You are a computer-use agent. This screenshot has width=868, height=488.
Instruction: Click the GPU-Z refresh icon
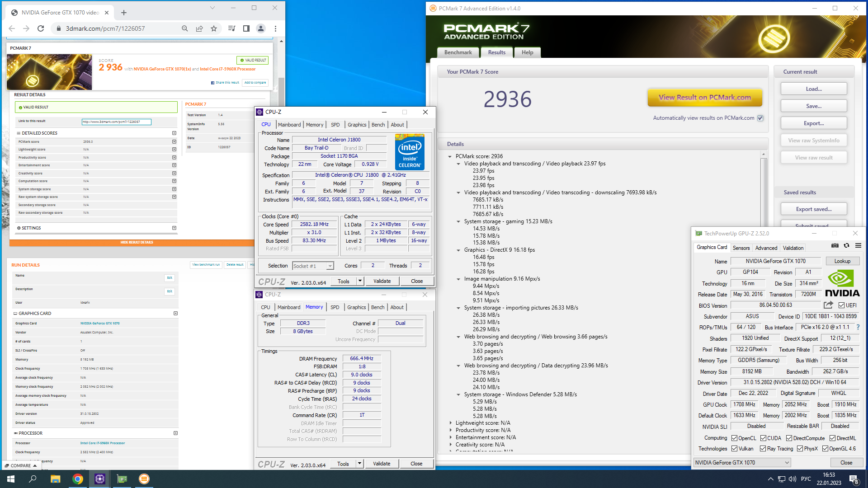coord(847,245)
